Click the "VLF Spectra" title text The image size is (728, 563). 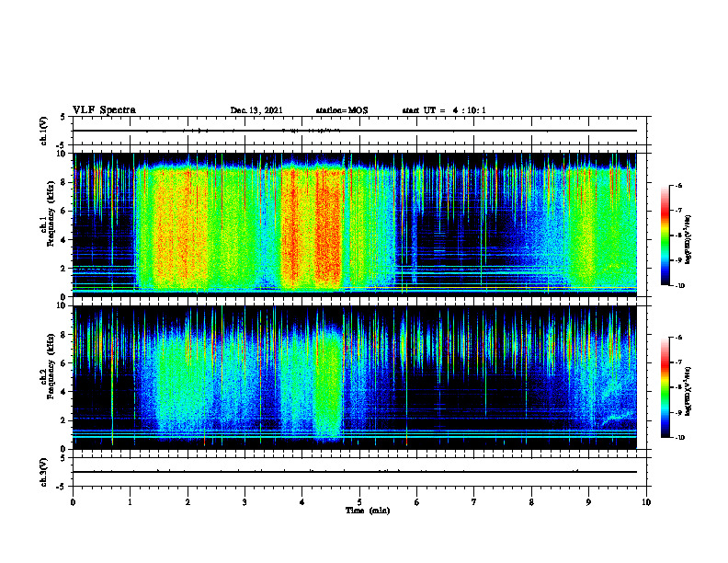coord(105,110)
